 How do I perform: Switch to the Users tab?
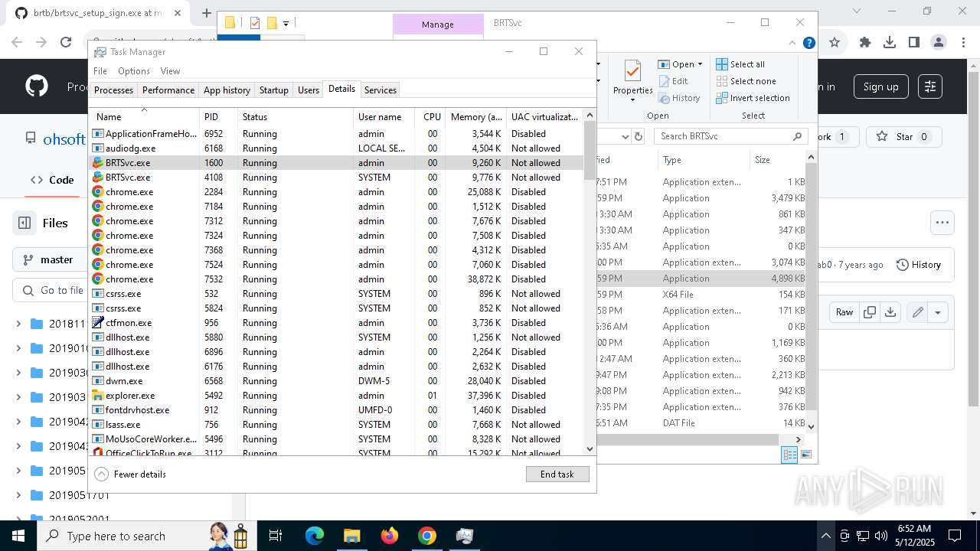click(x=309, y=90)
